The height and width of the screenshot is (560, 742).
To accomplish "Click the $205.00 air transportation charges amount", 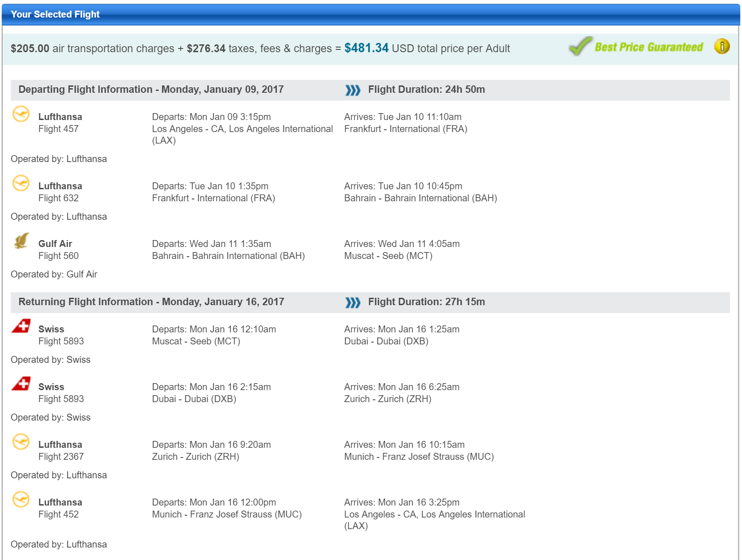I will (x=30, y=48).
